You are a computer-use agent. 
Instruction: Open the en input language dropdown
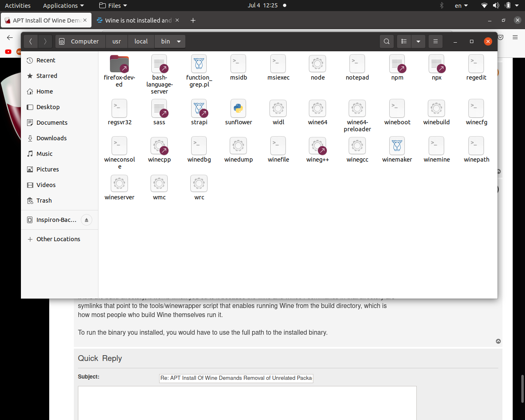(461, 5)
